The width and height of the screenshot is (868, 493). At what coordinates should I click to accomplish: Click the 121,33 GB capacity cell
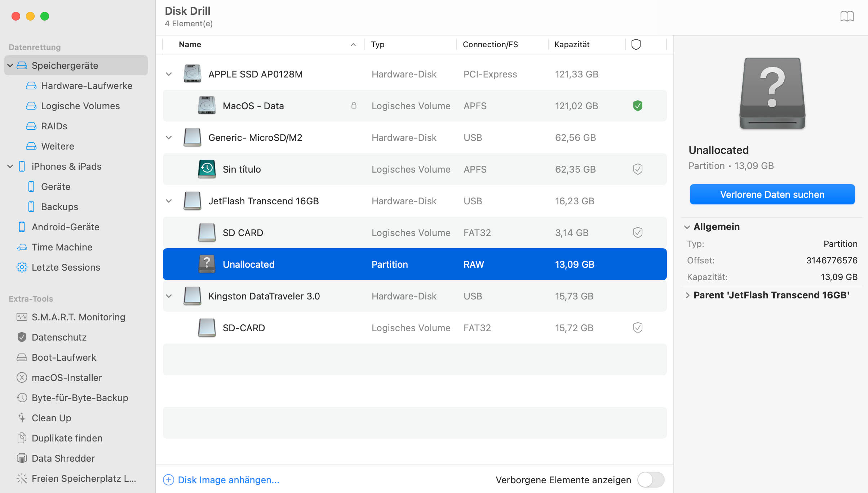577,74
